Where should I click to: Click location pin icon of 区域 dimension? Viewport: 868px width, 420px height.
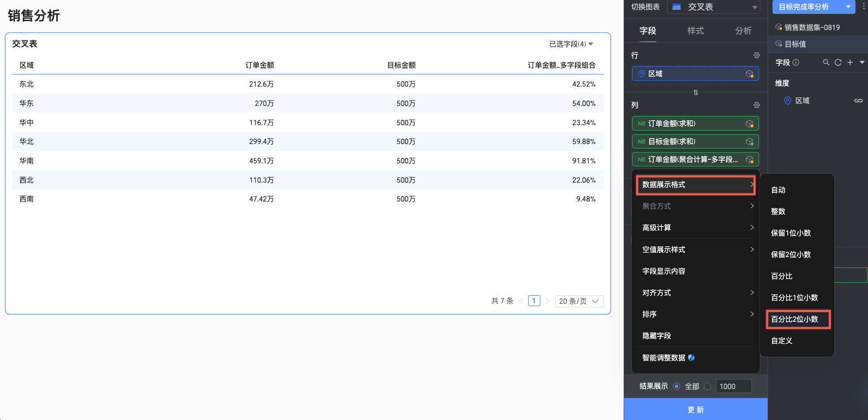787,101
